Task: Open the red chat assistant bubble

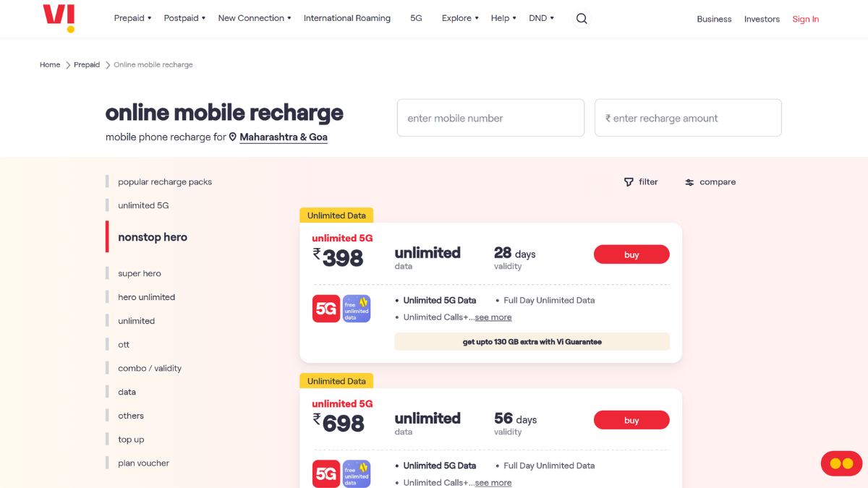Action: tap(841, 463)
